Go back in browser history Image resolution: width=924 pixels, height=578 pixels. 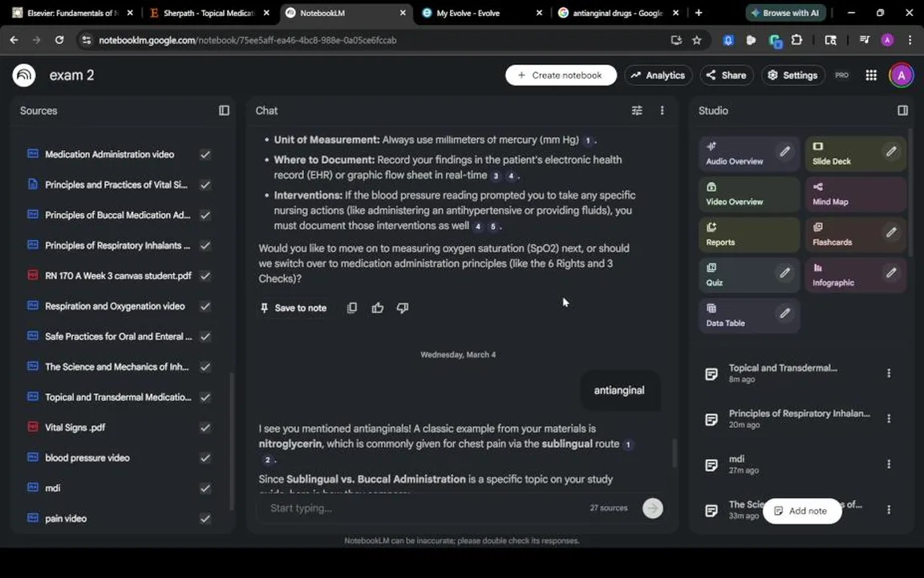click(x=14, y=40)
